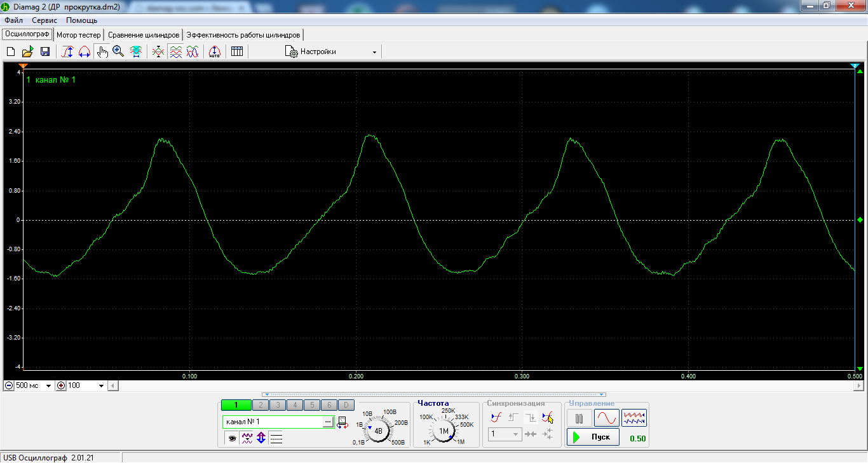
Task: Switch to the Мотор тестер tab
Action: click(x=79, y=34)
